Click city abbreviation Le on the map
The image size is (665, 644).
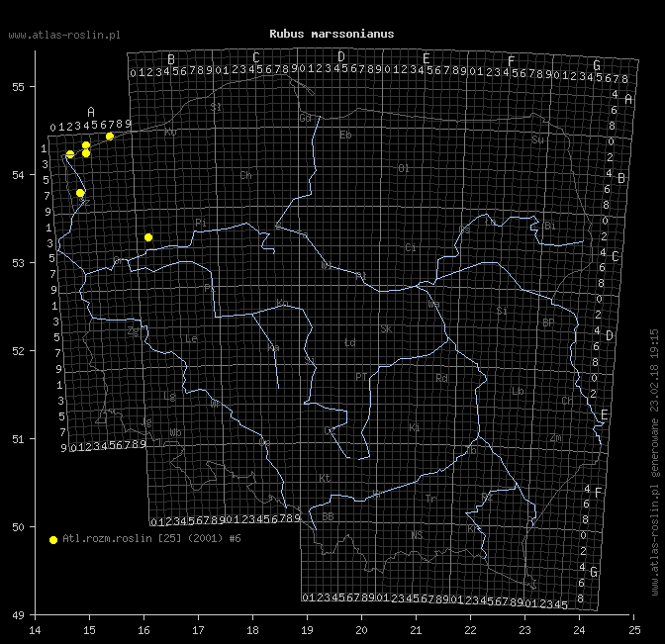pyautogui.click(x=191, y=338)
